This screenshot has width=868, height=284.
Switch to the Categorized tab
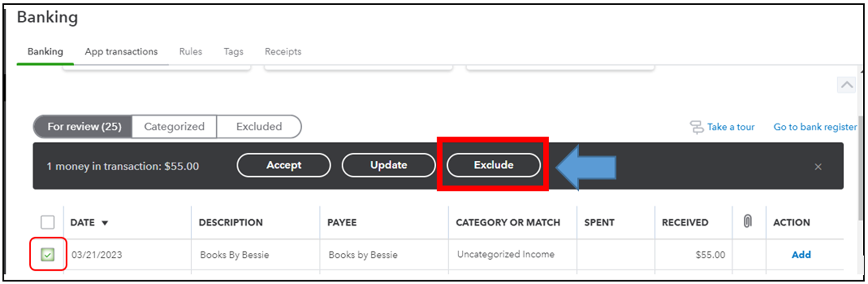[174, 126]
